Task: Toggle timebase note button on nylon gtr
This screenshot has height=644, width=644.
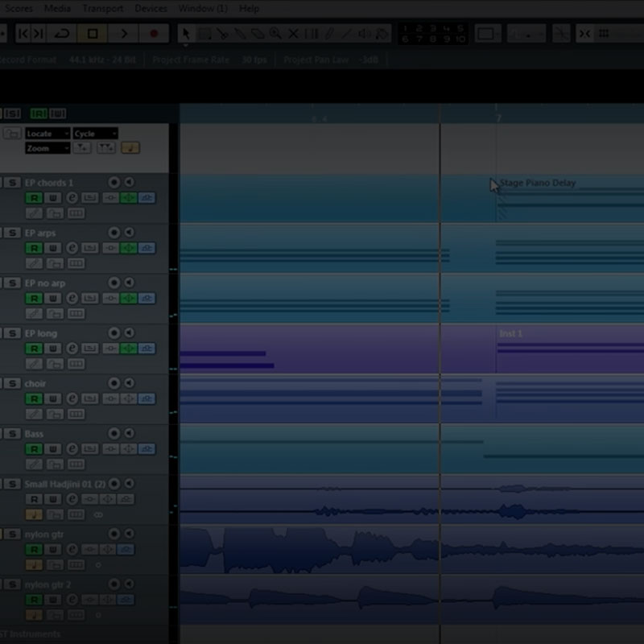Action: coord(34,565)
